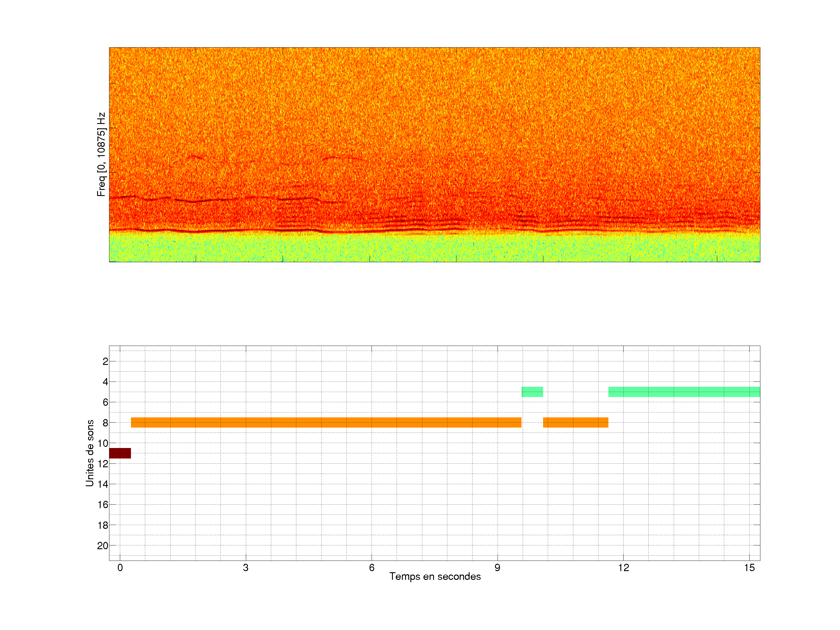Screen dimensions: 840x630
Task: Click x-axis tick label 3
Action: pos(246,568)
